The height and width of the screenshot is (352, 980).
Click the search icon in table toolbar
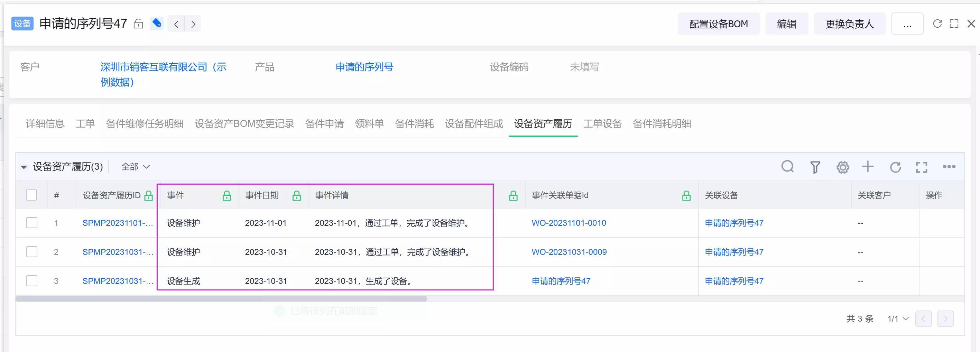787,167
